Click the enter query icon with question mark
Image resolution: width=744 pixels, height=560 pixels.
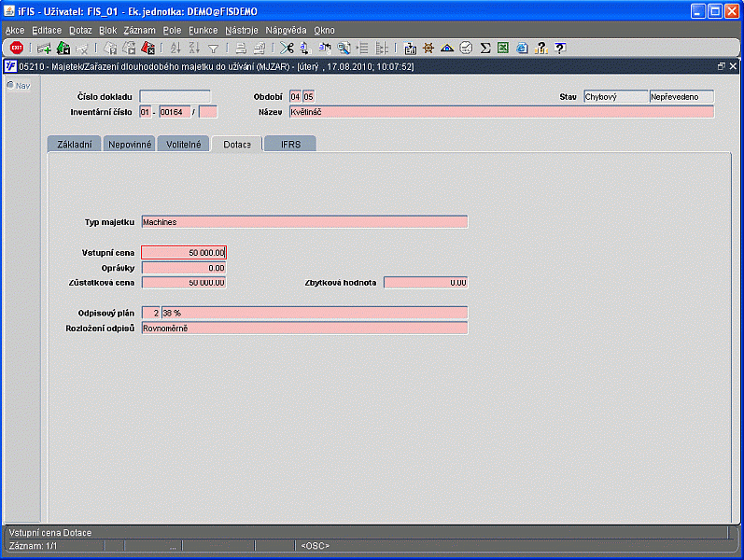pyautogui.click(x=110, y=48)
